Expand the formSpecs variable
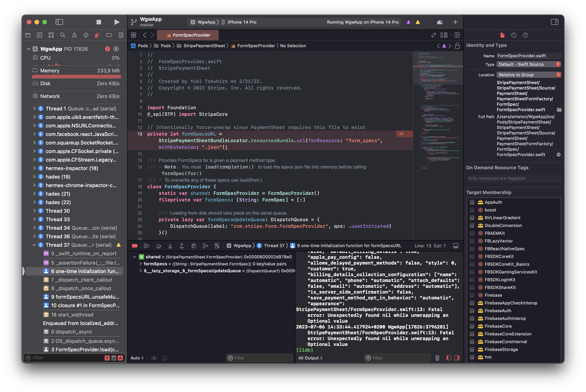 click(141, 264)
